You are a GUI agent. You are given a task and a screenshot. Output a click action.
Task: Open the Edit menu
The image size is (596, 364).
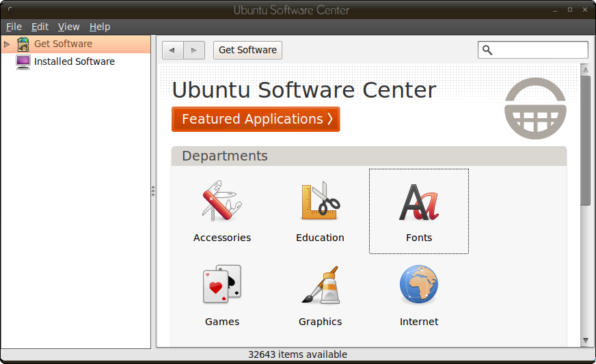pos(40,27)
